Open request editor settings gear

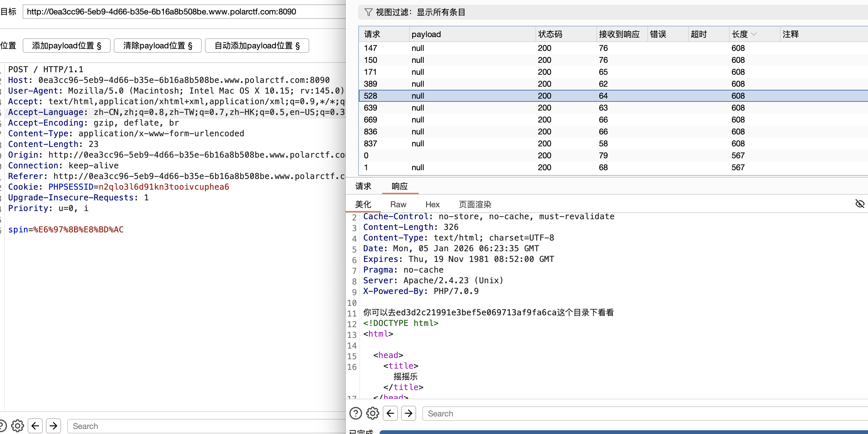(x=18, y=426)
